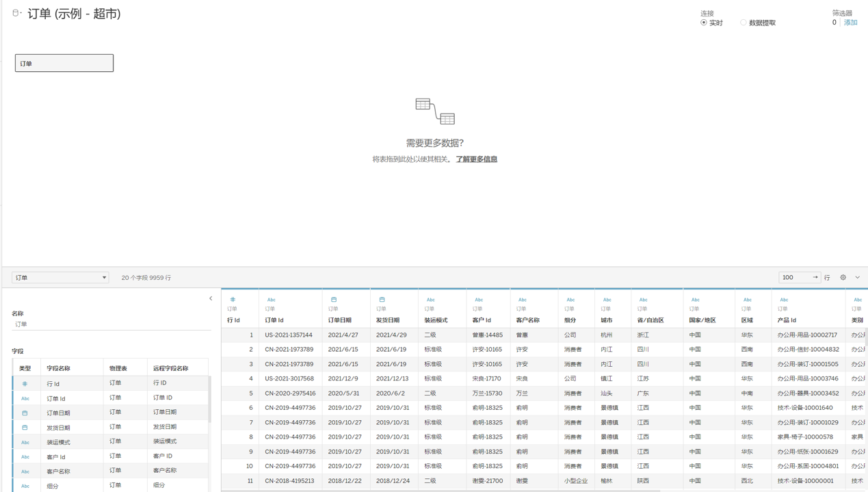This screenshot has height=492, width=868.
Task: Select cell 汕头 in city column
Action: click(x=607, y=393)
